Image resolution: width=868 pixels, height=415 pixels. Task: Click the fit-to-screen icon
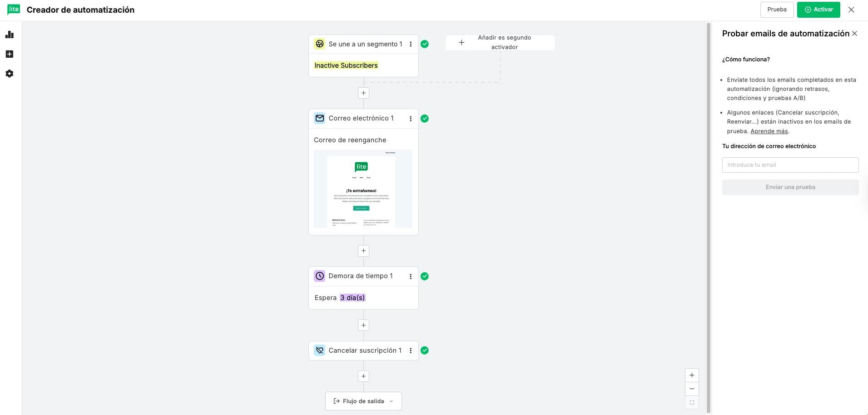pos(692,403)
